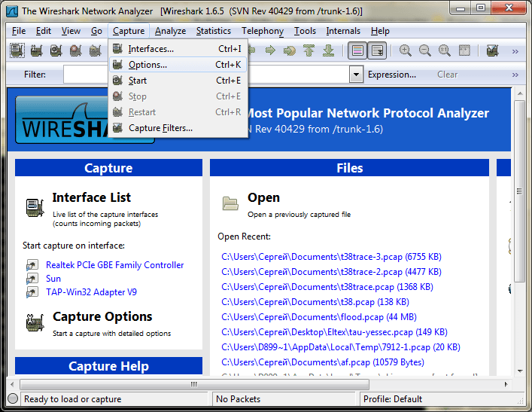Click the Capture Options toolbar icon
The image size is (532, 412).
pyautogui.click(x=36, y=51)
